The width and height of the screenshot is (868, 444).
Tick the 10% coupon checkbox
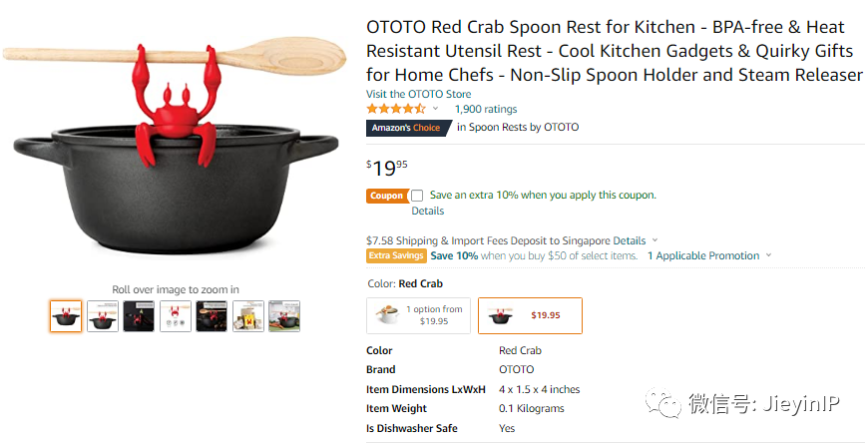[x=417, y=196]
